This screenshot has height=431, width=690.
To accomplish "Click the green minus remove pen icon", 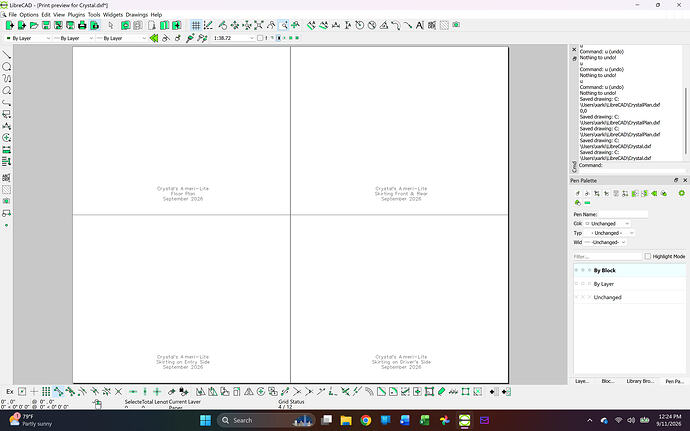I will pos(587,203).
